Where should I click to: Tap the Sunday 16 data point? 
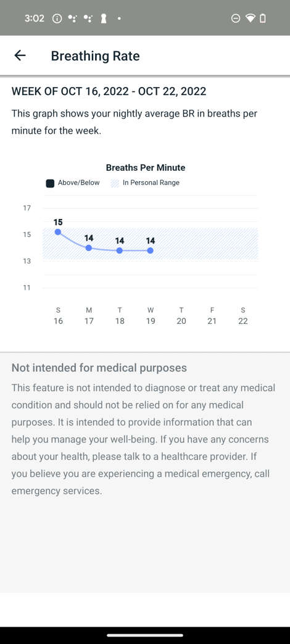58,232
